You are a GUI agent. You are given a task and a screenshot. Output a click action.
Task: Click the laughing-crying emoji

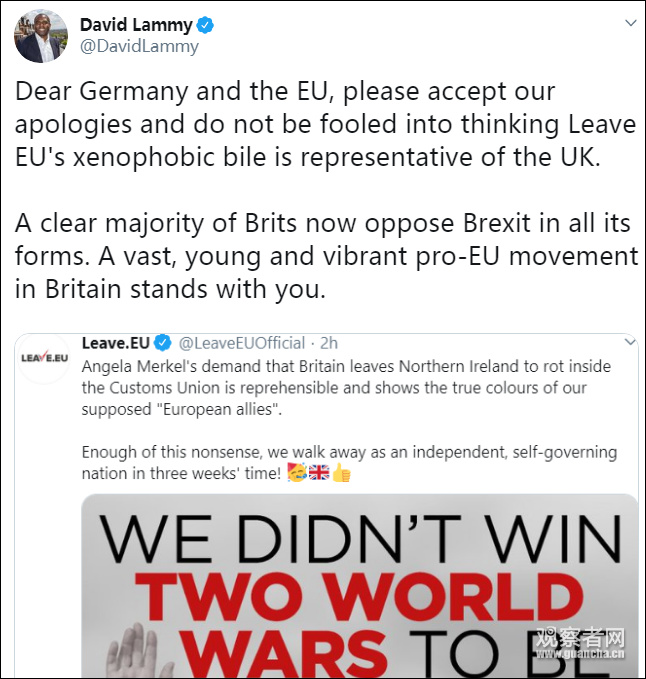297,473
